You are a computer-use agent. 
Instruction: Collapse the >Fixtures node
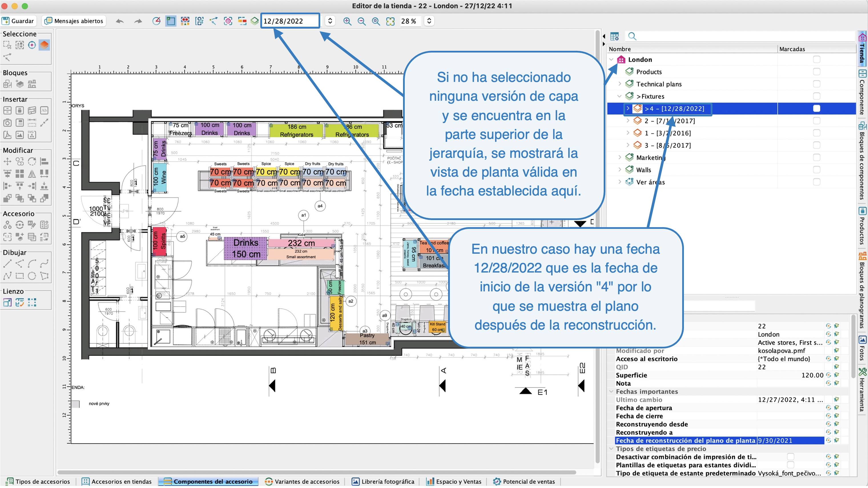click(x=620, y=96)
